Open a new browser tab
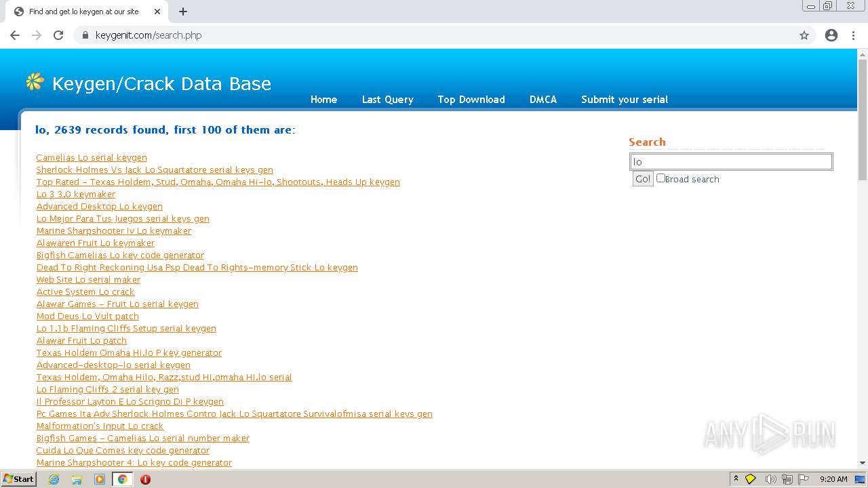The image size is (868, 488). (x=183, y=12)
